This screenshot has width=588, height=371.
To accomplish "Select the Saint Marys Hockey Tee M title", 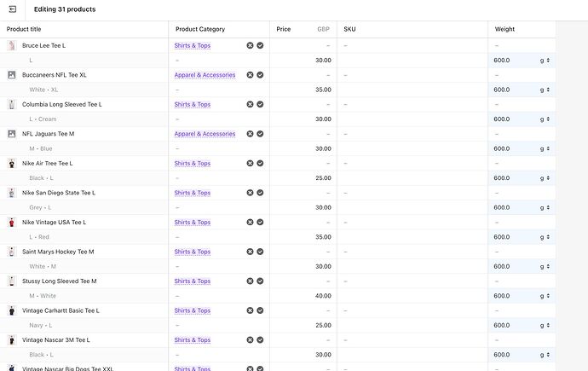I will pos(58,252).
